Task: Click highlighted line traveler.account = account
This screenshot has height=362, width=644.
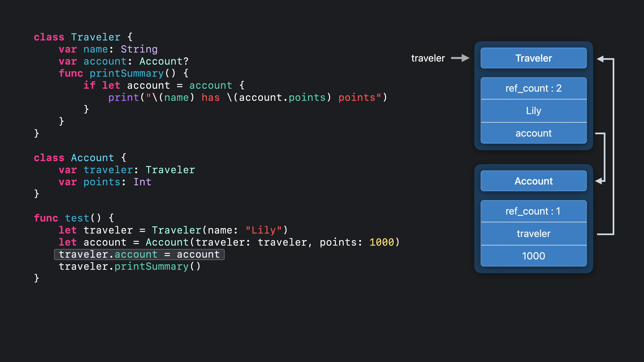Action: 139,255
